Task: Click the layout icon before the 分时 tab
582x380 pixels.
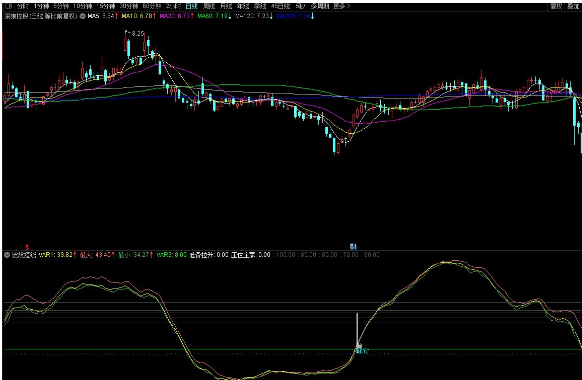Action: (9, 6)
